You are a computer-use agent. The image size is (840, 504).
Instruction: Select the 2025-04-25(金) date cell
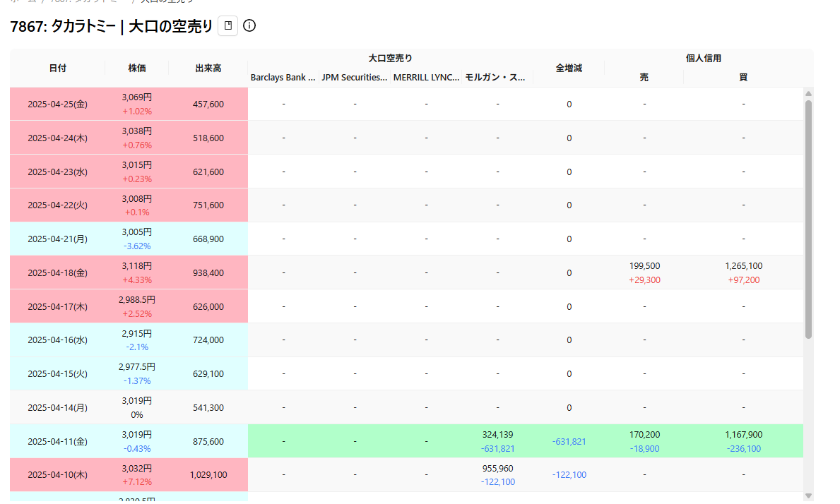tap(58, 104)
